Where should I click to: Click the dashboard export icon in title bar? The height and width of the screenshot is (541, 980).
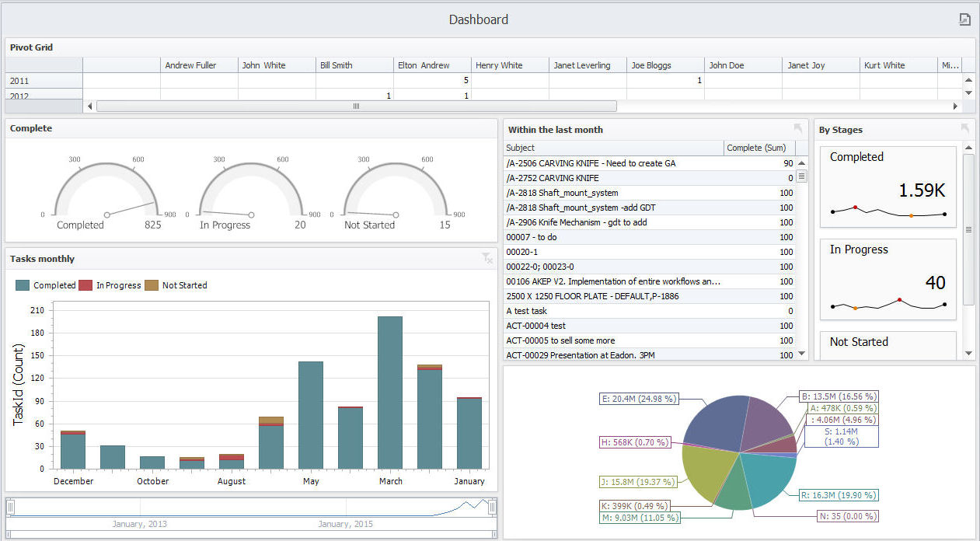tap(964, 19)
